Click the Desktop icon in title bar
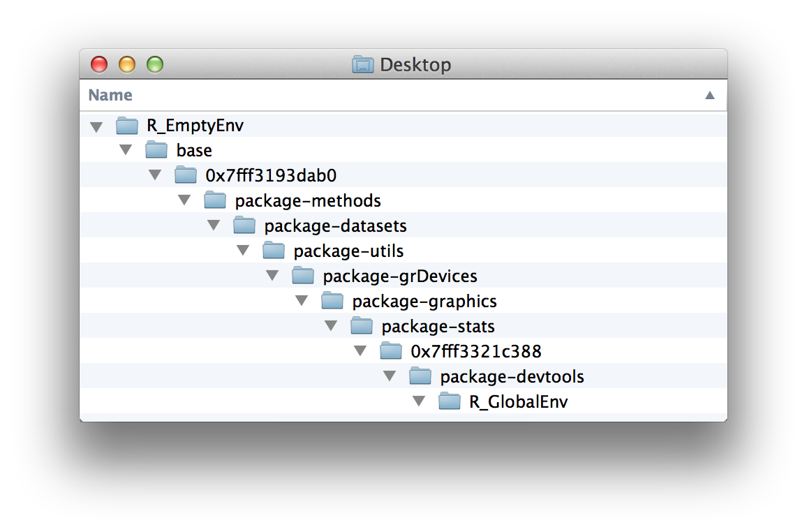The height and width of the screenshot is (532, 807). 362,65
